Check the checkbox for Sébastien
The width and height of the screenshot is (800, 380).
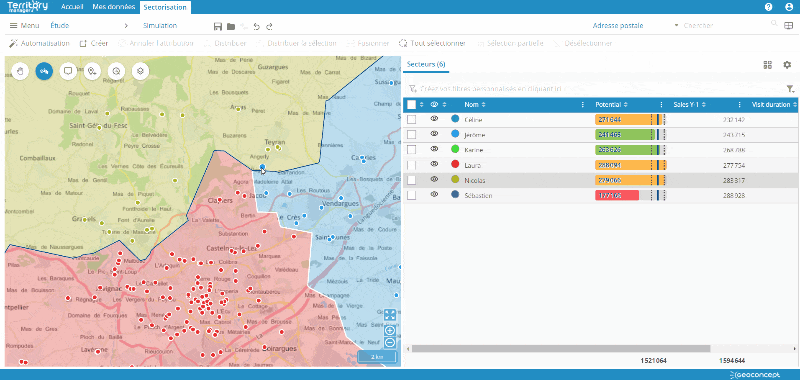pyautogui.click(x=411, y=195)
